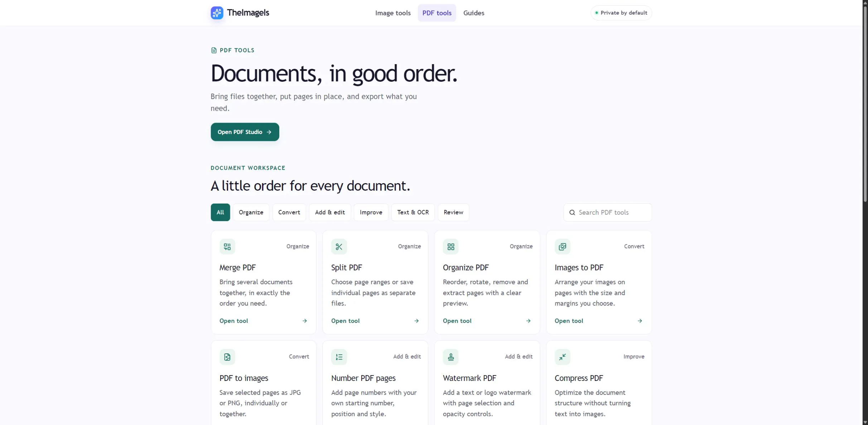Filter tools by Improve
This screenshot has width=868, height=425.
371,212
